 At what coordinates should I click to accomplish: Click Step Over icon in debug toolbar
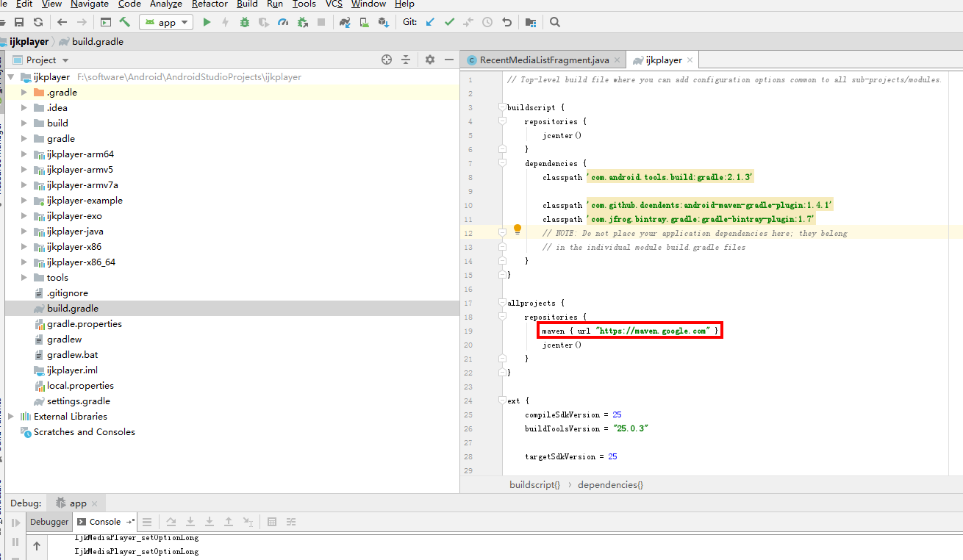point(171,522)
